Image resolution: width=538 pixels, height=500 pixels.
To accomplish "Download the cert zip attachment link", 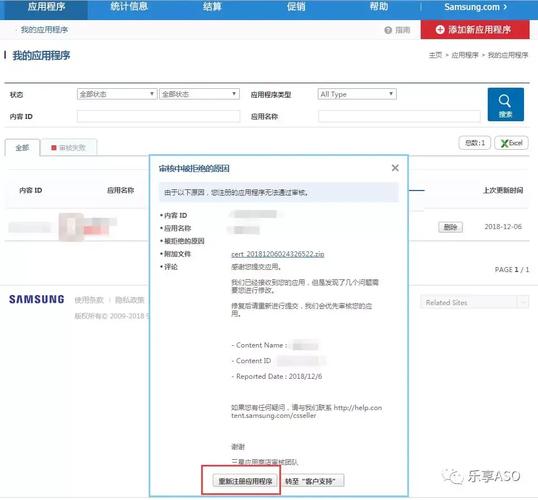I will (278, 254).
